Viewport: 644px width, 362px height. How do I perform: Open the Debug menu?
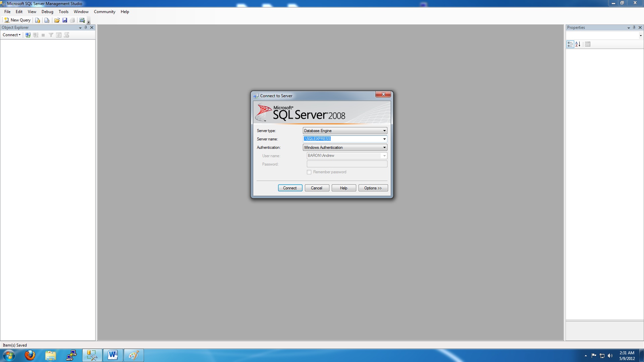[47, 12]
